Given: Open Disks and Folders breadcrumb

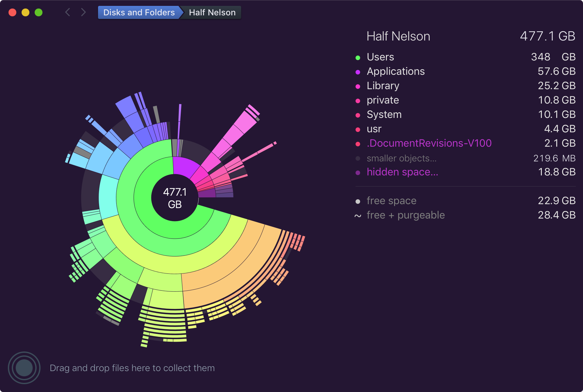Looking at the screenshot, I should (x=139, y=12).
